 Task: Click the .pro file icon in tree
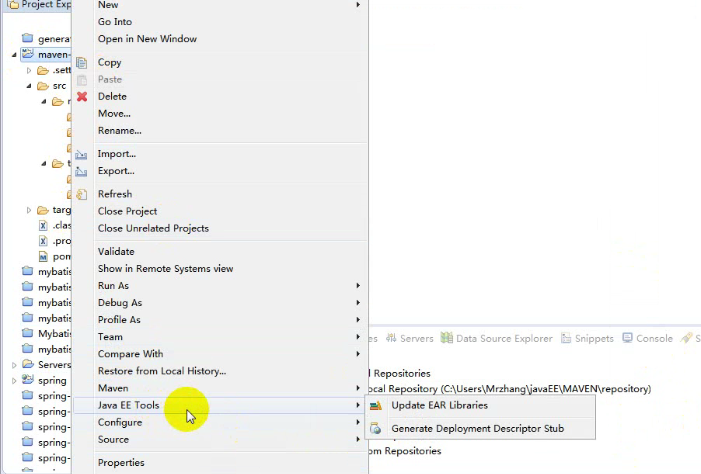[43, 241]
